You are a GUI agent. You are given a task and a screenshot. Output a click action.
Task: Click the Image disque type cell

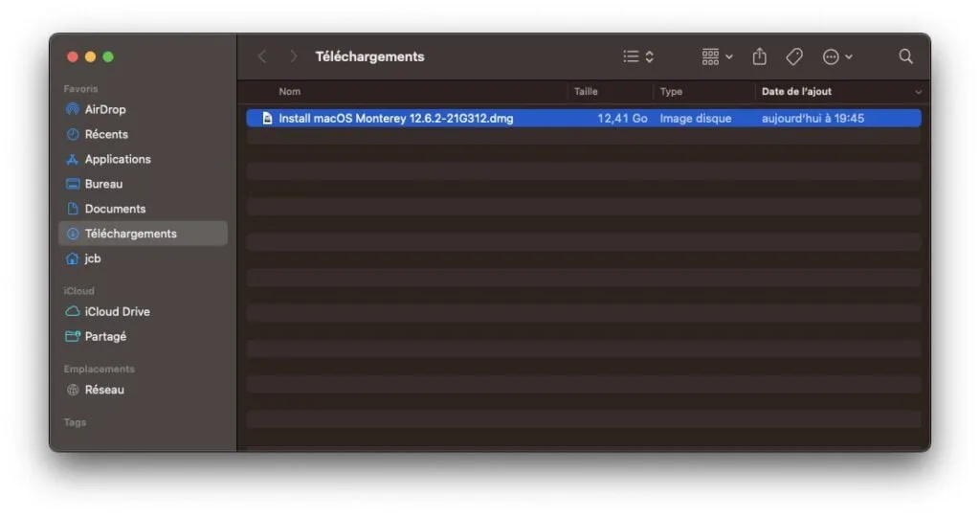696,118
